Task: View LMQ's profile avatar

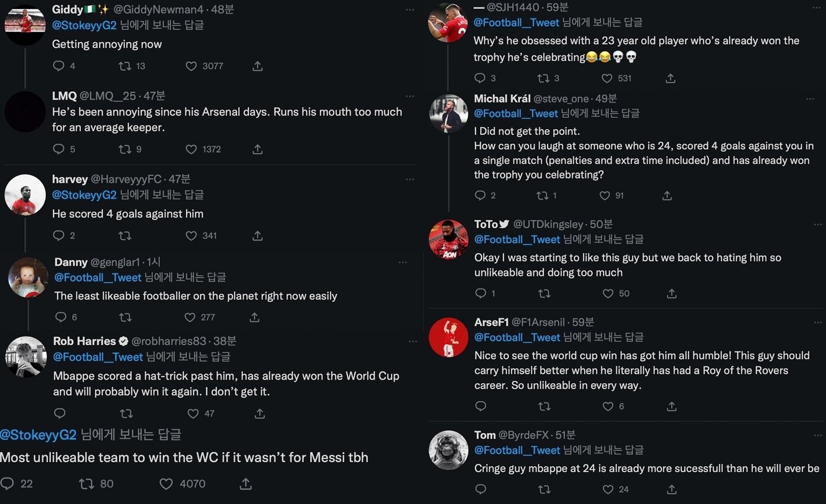Action: point(25,112)
